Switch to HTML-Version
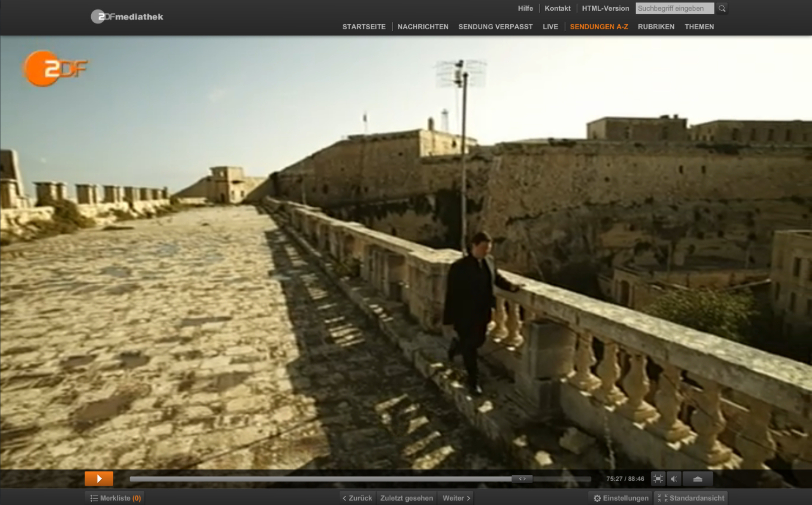The height and width of the screenshot is (505, 812). point(605,8)
